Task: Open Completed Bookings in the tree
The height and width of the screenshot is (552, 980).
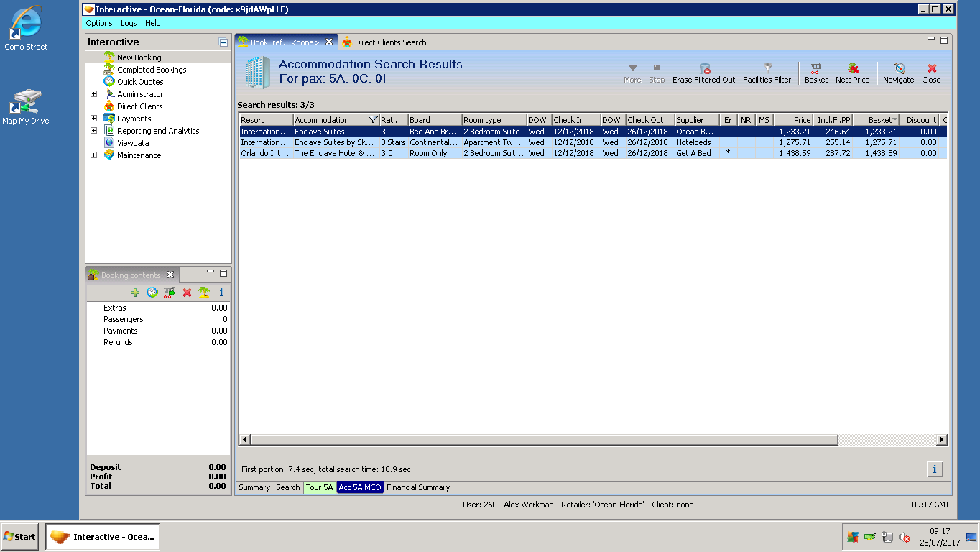Action: 152,70
